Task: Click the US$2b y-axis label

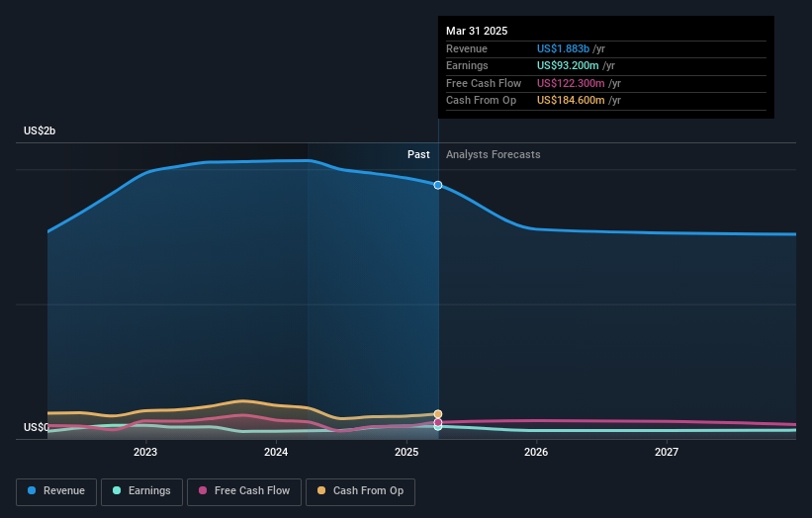Action: point(40,130)
